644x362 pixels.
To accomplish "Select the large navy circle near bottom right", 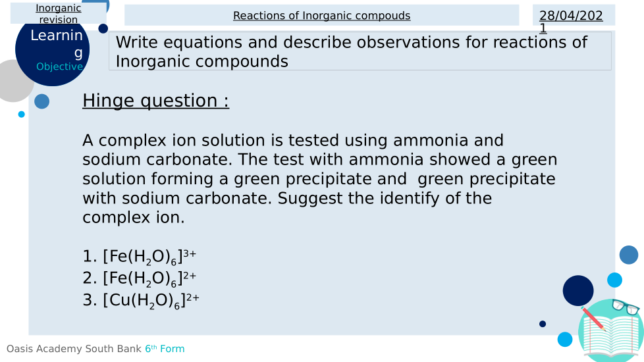I will click(x=578, y=290).
